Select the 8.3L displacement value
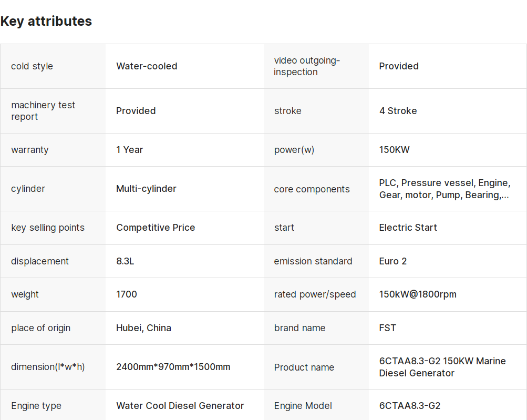Viewport: 527px width, 420px height. point(125,261)
